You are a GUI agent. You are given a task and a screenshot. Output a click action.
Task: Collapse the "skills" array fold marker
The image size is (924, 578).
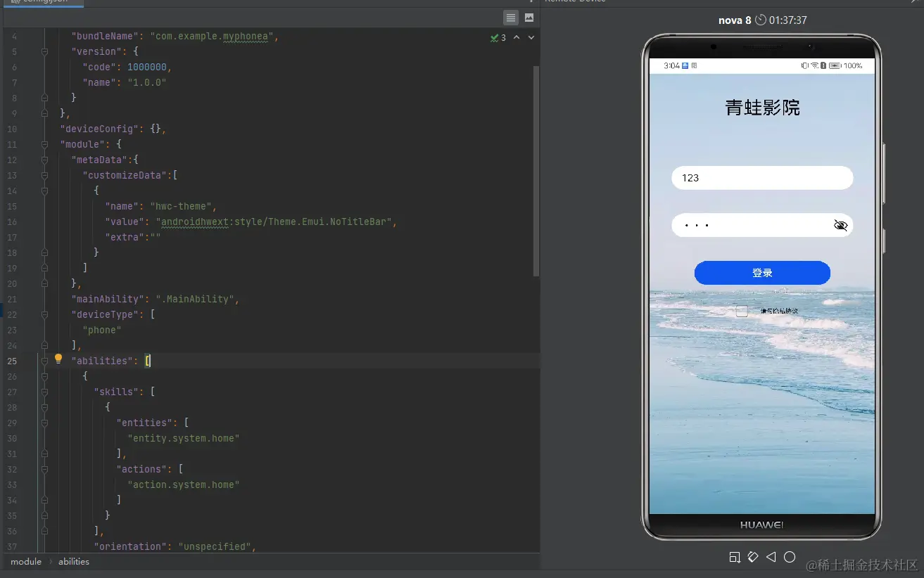(x=44, y=392)
